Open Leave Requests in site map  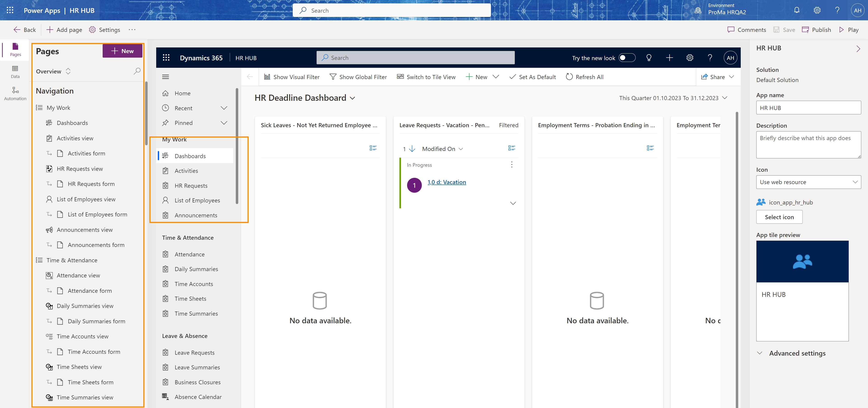click(194, 352)
